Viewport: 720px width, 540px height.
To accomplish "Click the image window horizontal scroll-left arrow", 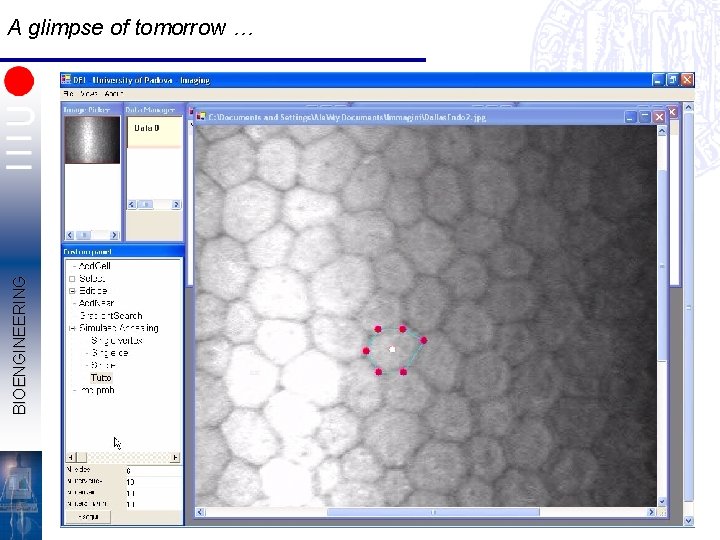I will coord(200,512).
